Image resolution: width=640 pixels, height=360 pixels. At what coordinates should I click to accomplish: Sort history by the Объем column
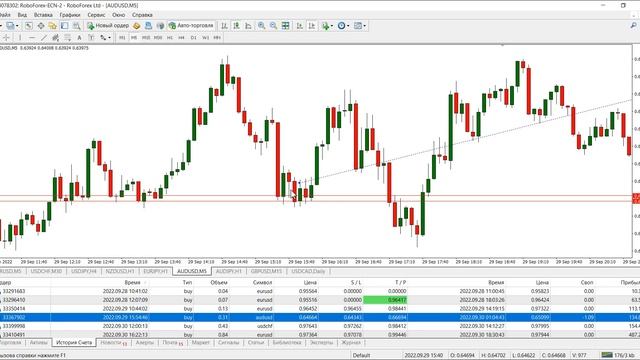(219, 282)
